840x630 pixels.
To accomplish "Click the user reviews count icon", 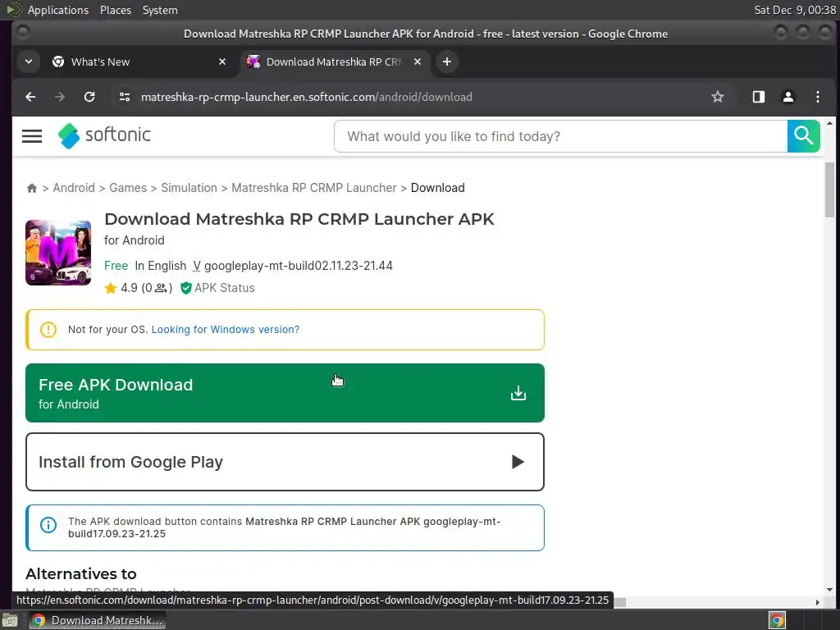I will 160,288.
